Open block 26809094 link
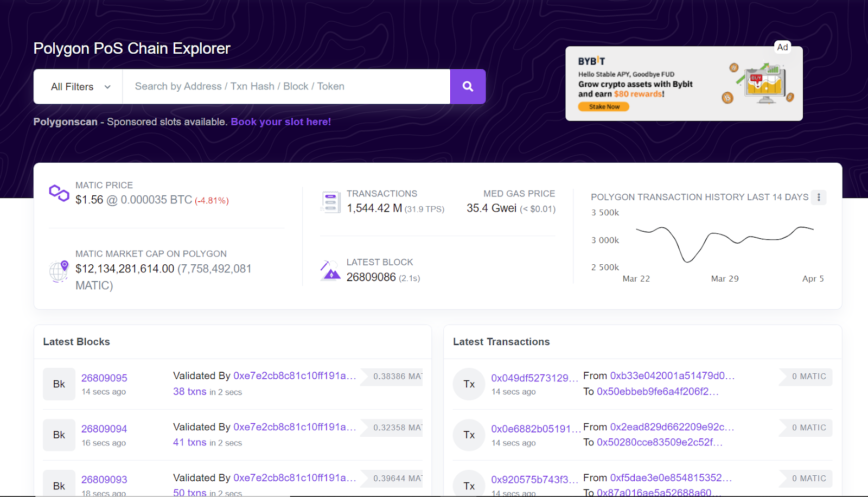This screenshot has height=497, width=868. (104, 429)
